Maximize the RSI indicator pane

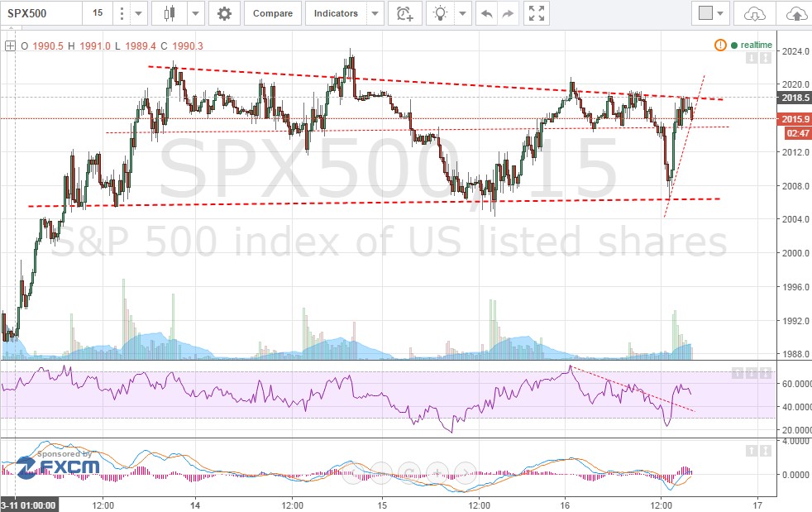tap(766, 372)
